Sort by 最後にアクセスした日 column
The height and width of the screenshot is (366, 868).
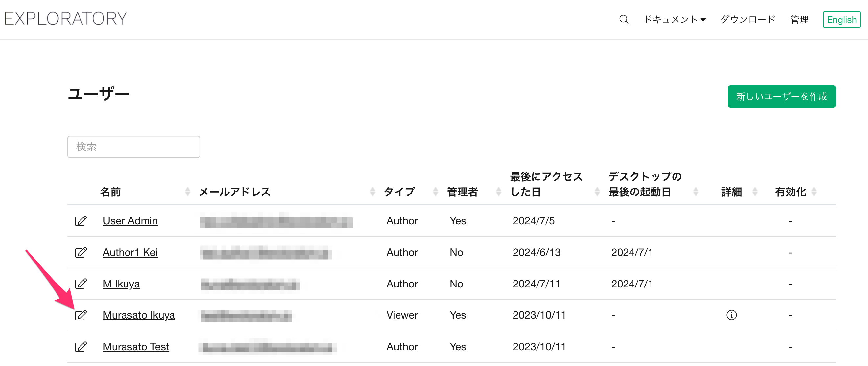tap(597, 192)
